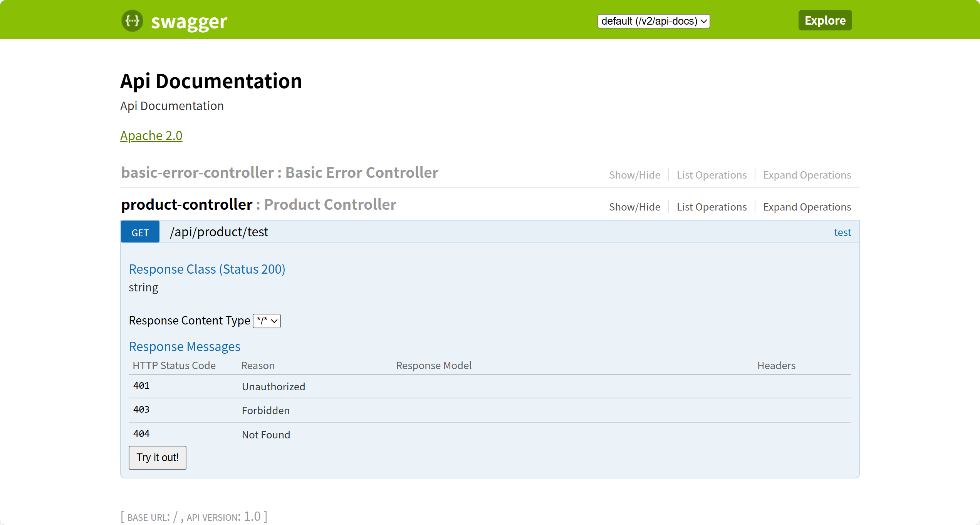The width and height of the screenshot is (980, 525).
Task: Collapse the product-controller heading
Action: pyautogui.click(x=187, y=204)
